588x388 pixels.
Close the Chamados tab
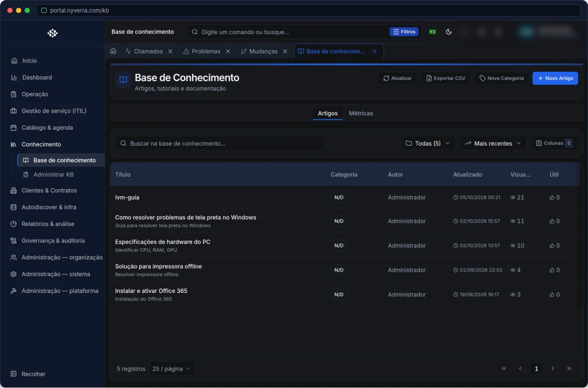point(170,51)
